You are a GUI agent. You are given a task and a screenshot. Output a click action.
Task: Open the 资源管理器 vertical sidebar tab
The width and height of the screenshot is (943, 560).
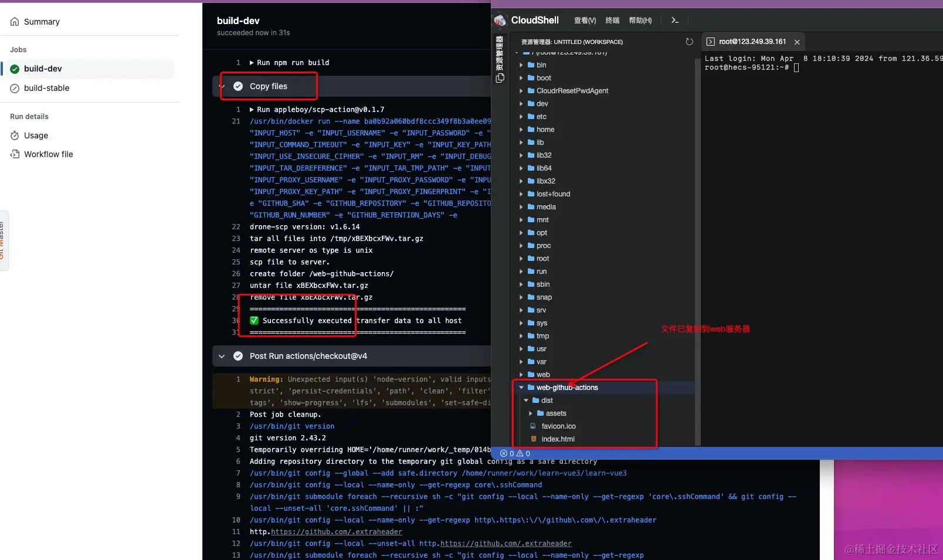pyautogui.click(x=500, y=53)
